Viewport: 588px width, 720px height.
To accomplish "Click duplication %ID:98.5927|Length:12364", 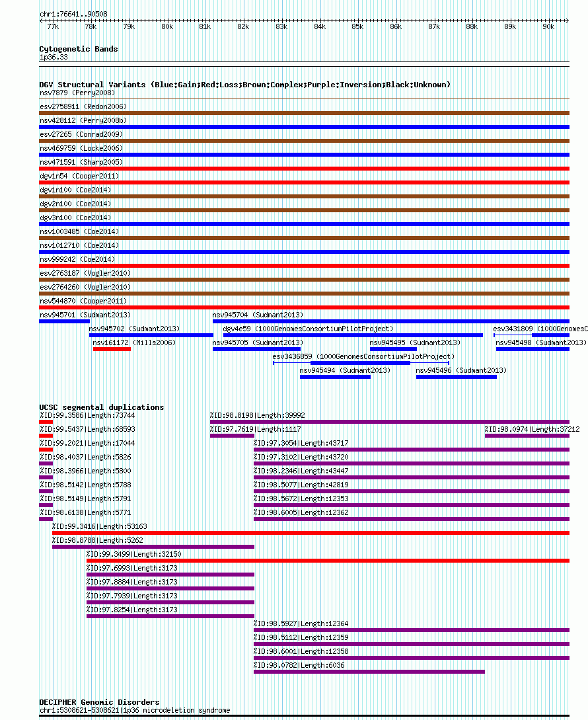I will tap(301, 624).
